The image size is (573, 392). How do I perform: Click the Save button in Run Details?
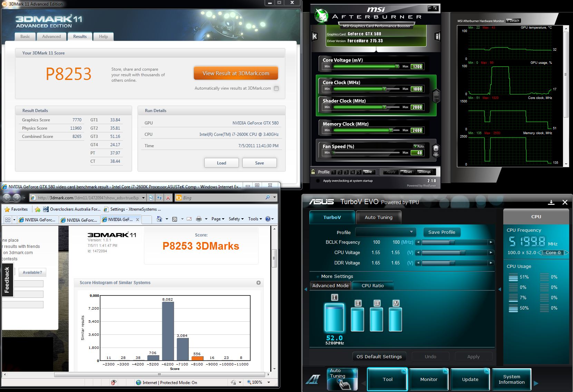pos(259,163)
